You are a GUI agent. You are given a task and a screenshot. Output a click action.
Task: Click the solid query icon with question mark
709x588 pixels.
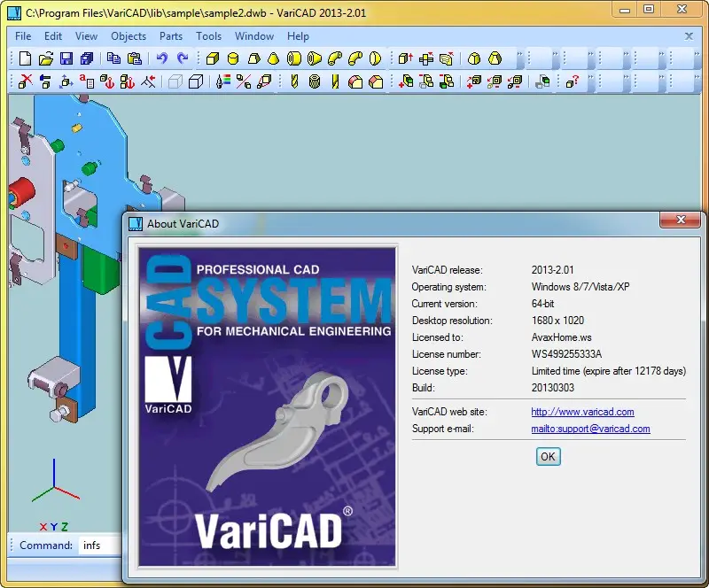(x=572, y=81)
